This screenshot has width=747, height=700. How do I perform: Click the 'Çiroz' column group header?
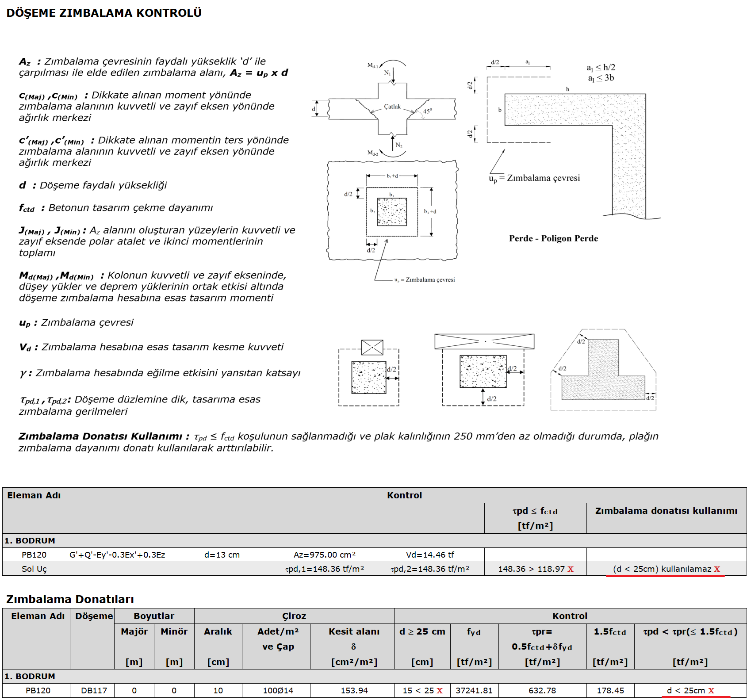294,616
